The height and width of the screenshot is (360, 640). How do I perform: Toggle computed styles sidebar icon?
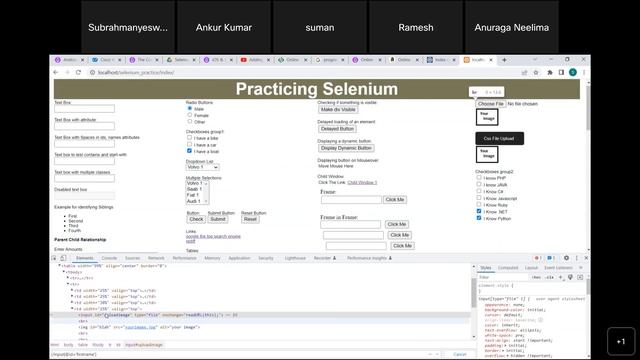(x=580, y=277)
